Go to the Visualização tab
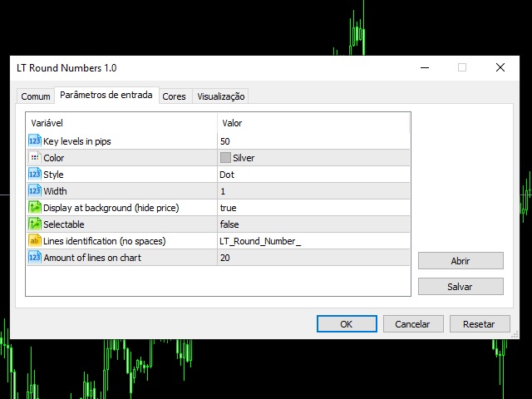Image resolution: width=532 pixels, height=399 pixels. point(221,96)
